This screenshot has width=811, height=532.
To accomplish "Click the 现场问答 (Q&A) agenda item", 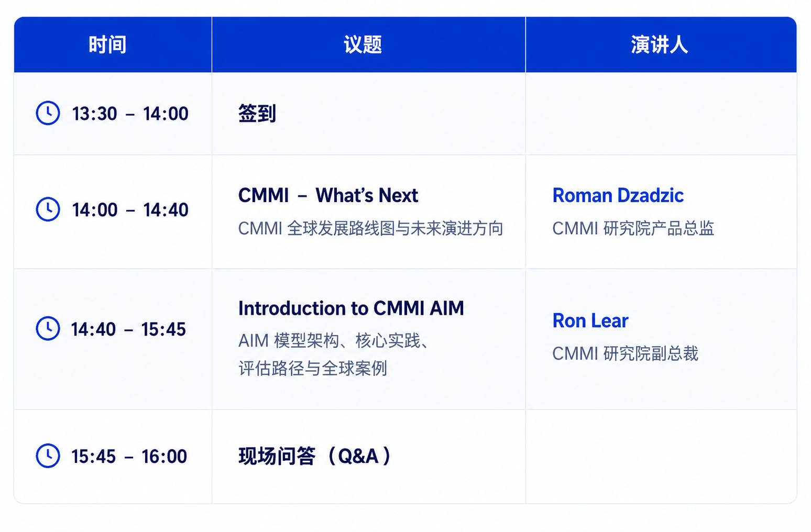I will click(x=315, y=456).
